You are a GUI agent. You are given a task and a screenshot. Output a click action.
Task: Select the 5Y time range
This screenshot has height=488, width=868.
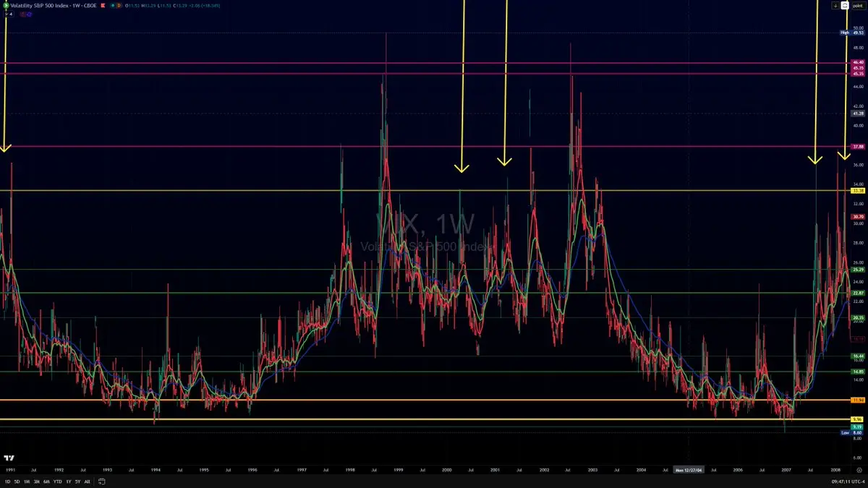pos(77,481)
